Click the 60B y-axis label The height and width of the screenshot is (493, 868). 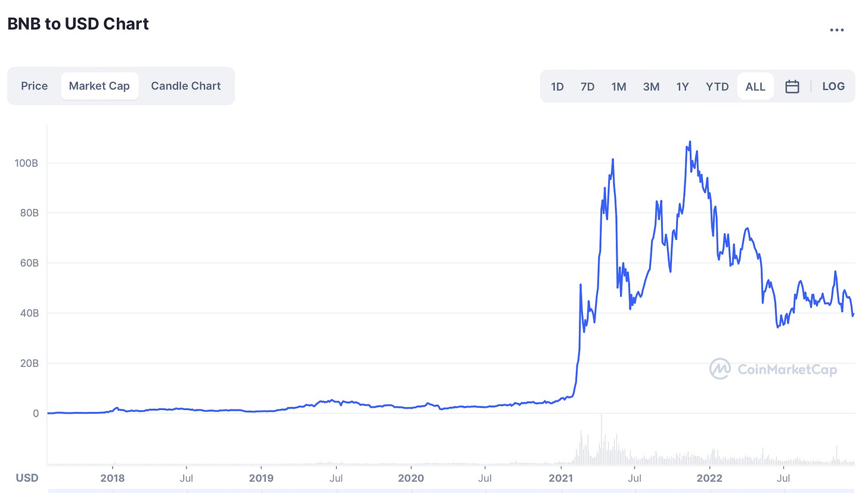[x=29, y=263]
